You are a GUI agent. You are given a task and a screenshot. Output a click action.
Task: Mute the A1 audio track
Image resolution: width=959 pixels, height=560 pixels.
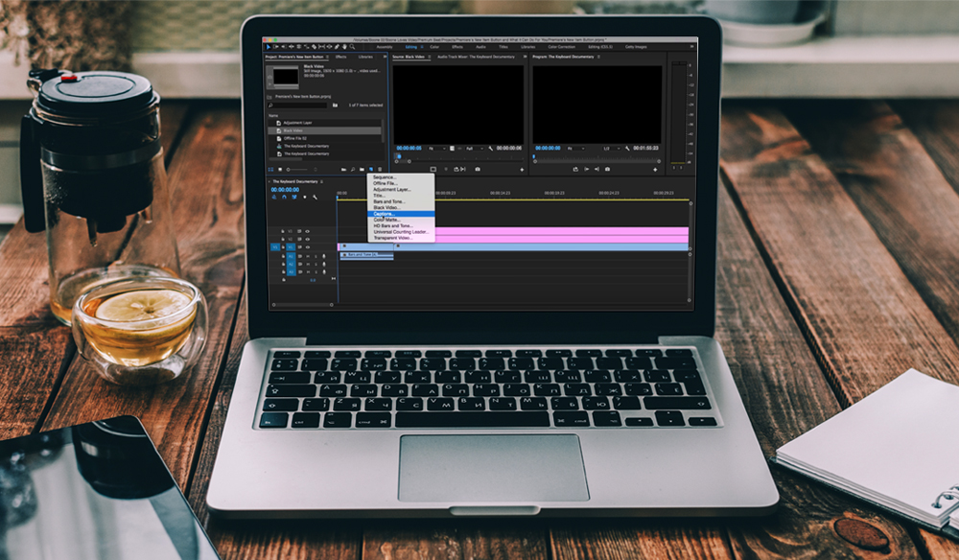tap(308, 254)
